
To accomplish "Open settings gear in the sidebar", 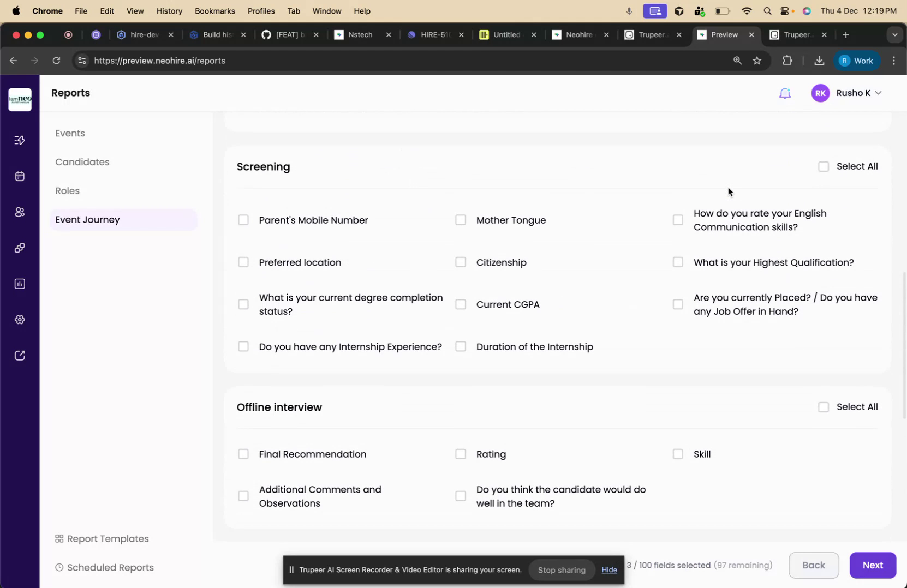I will pos(20,319).
